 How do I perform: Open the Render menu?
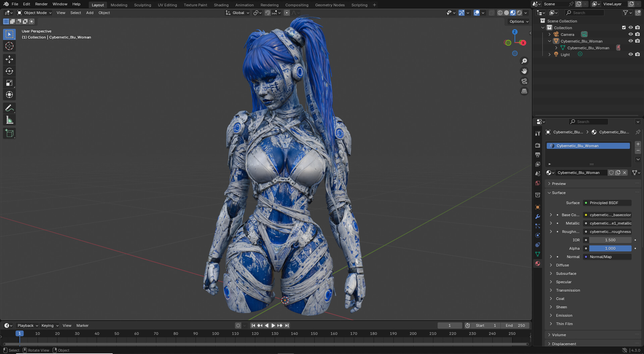[41, 4]
